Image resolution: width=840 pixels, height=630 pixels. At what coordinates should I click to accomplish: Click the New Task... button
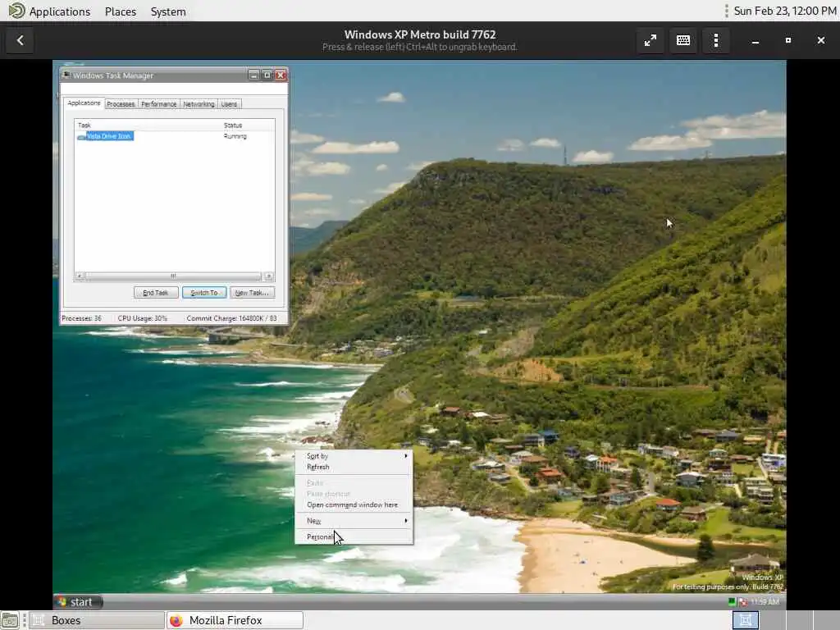click(x=252, y=293)
